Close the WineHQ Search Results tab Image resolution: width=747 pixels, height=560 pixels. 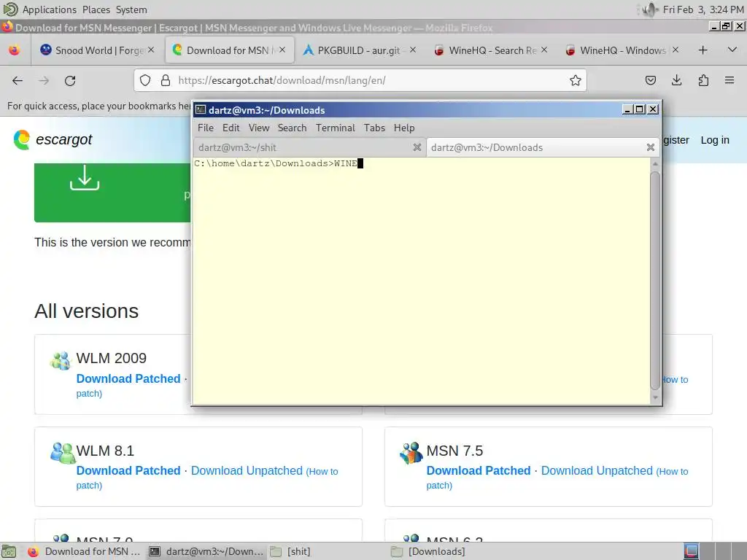point(544,50)
